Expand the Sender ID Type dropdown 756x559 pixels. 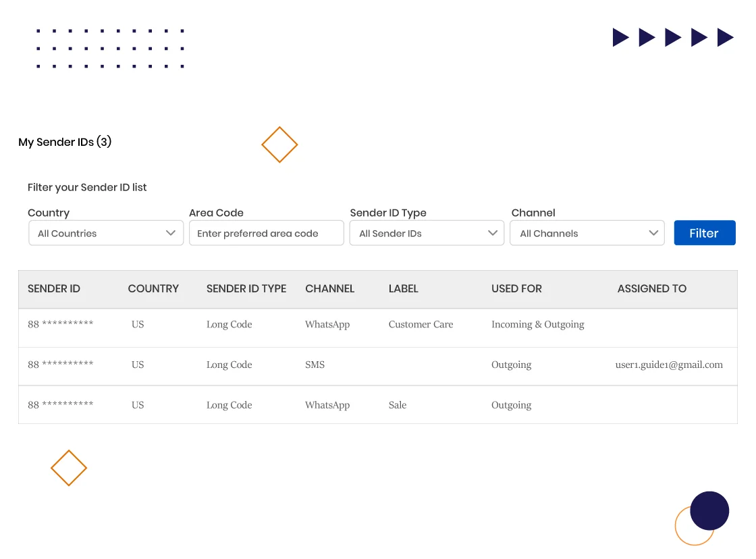(x=426, y=234)
